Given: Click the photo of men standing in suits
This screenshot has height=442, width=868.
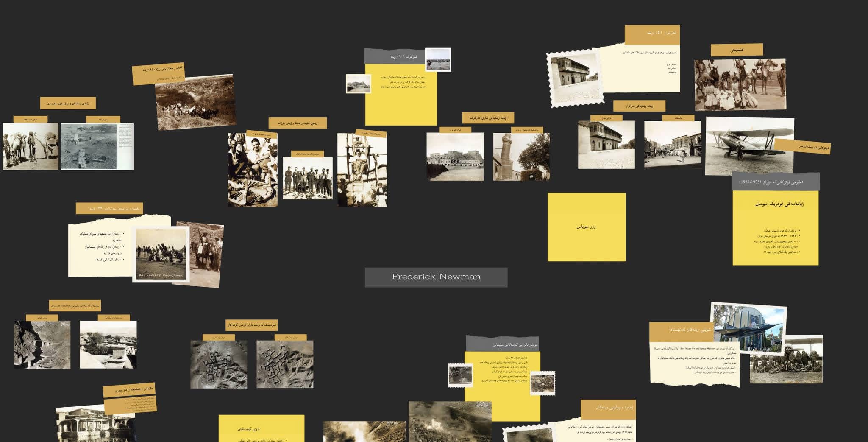Looking at the screenshot, I should pyautogui.click(x=307, y=178).
